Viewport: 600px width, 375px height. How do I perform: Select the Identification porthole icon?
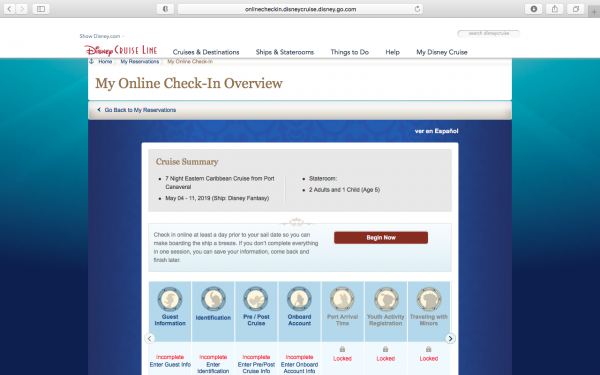click(213, 299)
